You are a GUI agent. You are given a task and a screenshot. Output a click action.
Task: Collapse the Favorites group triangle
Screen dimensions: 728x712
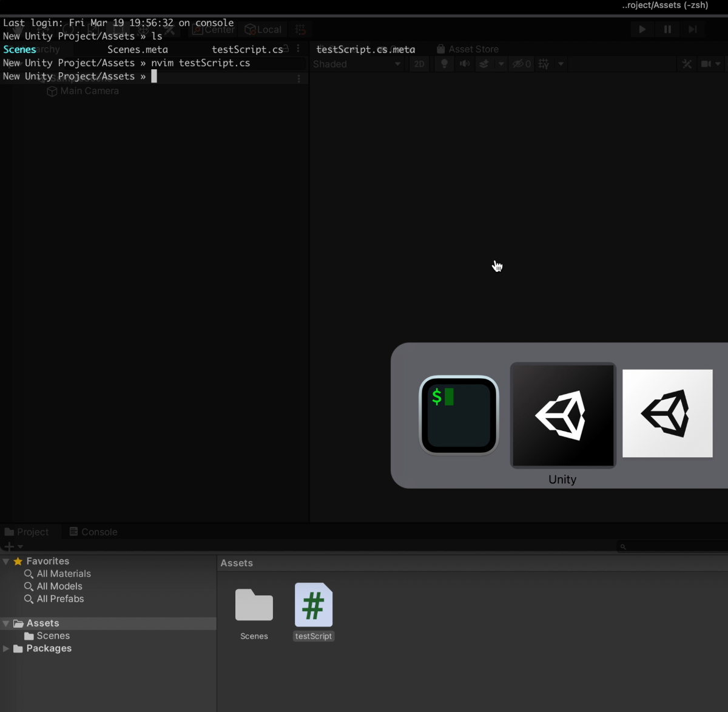tap(6, 561)
